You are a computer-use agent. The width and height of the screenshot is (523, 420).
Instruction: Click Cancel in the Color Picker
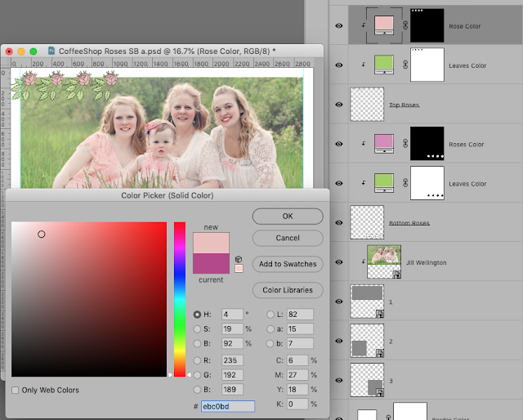288,238
